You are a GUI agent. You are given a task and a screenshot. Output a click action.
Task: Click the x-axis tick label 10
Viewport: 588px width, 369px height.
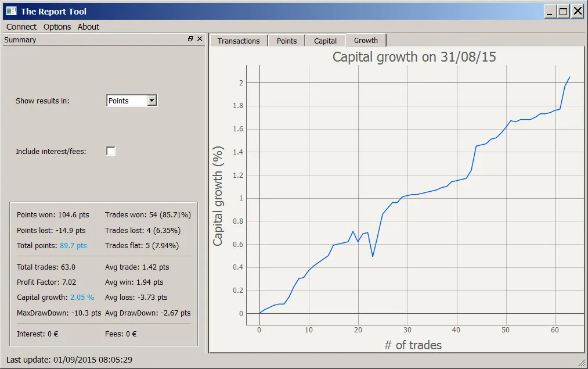(309, 330)
